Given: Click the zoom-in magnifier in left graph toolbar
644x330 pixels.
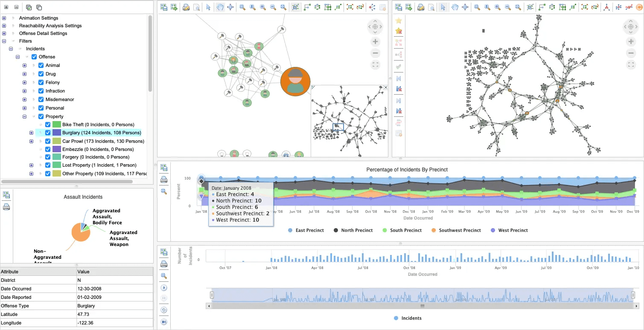Looking at the screenshot, I should point(263,7).
